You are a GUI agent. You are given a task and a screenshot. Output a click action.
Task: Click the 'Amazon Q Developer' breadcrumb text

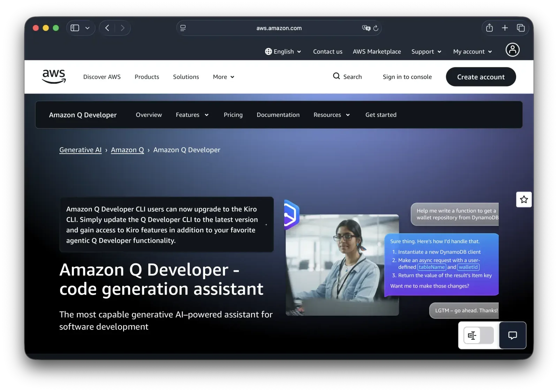point(187,150)
